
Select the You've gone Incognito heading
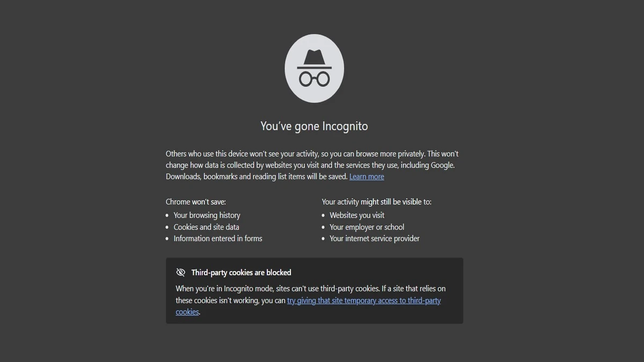click(314, 125)
